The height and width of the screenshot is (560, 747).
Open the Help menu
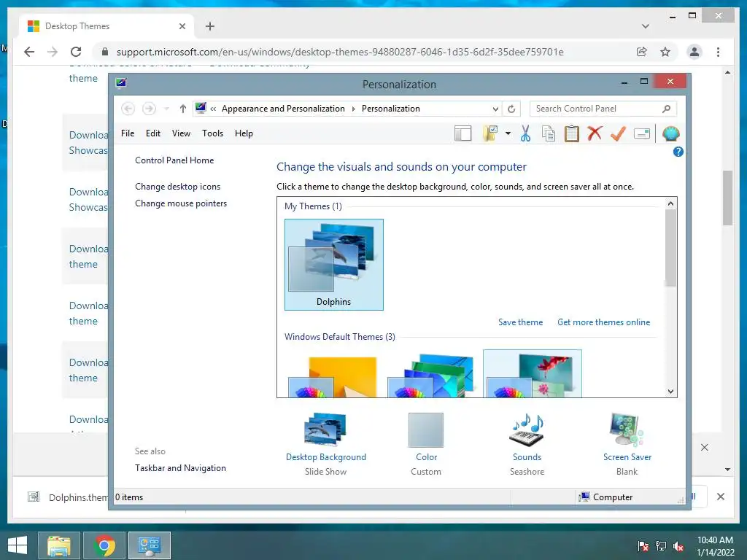[x=244, y=133]
